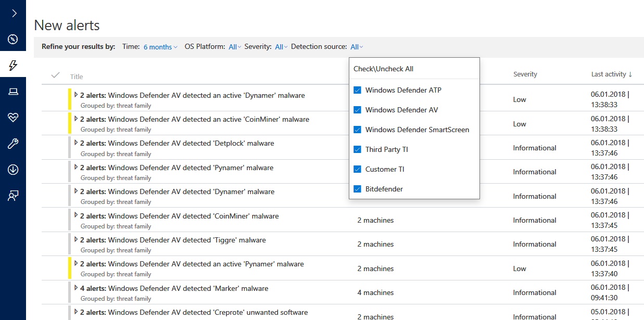Expand the left navigation sidebar chevron

[14, 14]
